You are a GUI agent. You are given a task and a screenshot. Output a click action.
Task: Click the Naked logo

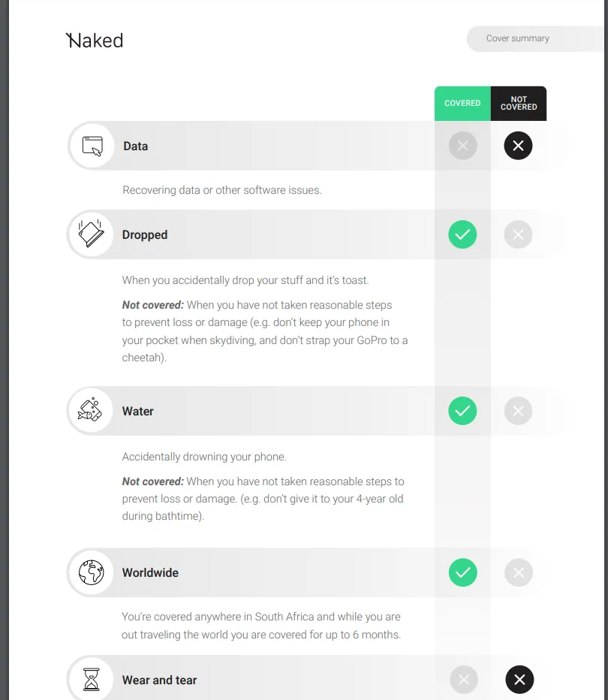pos(95,41)
